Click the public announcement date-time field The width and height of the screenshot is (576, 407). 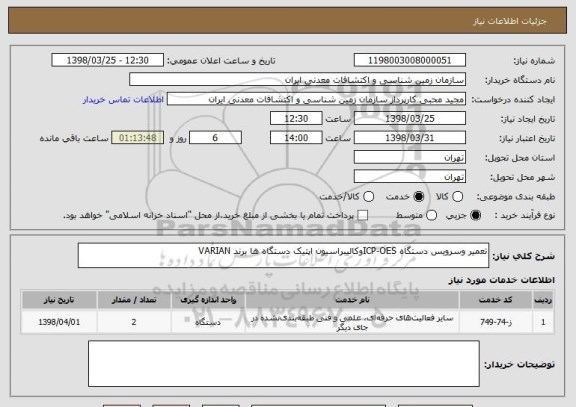pyautogui.click(x=108, y=60)
